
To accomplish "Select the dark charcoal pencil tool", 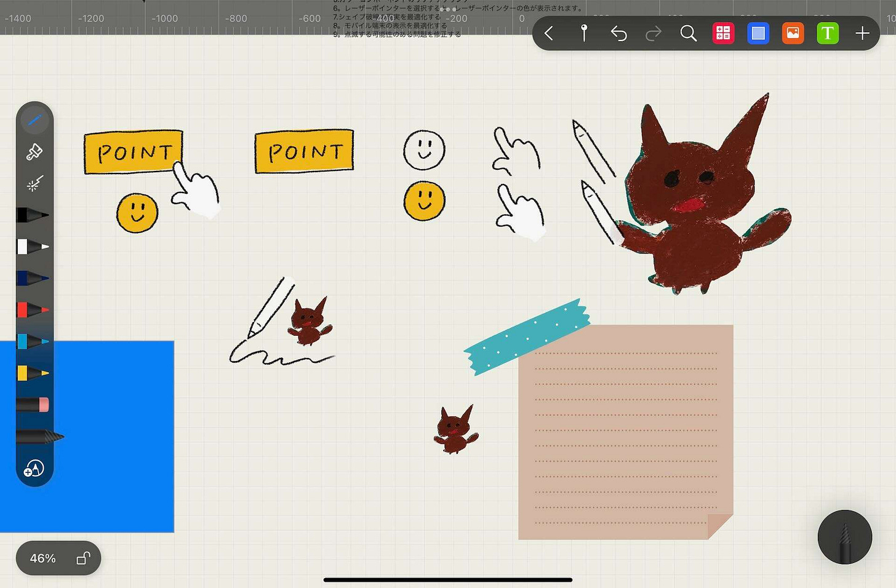I will [x=40, y=437].
